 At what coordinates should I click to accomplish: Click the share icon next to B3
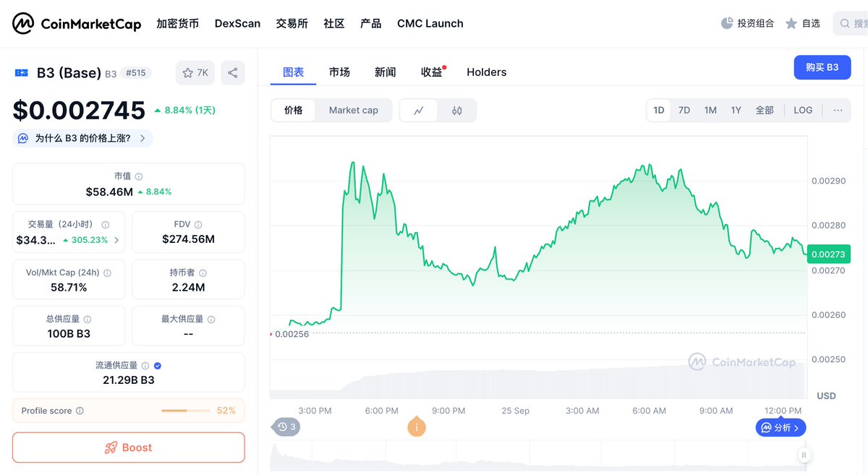pyautogui.click(x=233, y=73)
